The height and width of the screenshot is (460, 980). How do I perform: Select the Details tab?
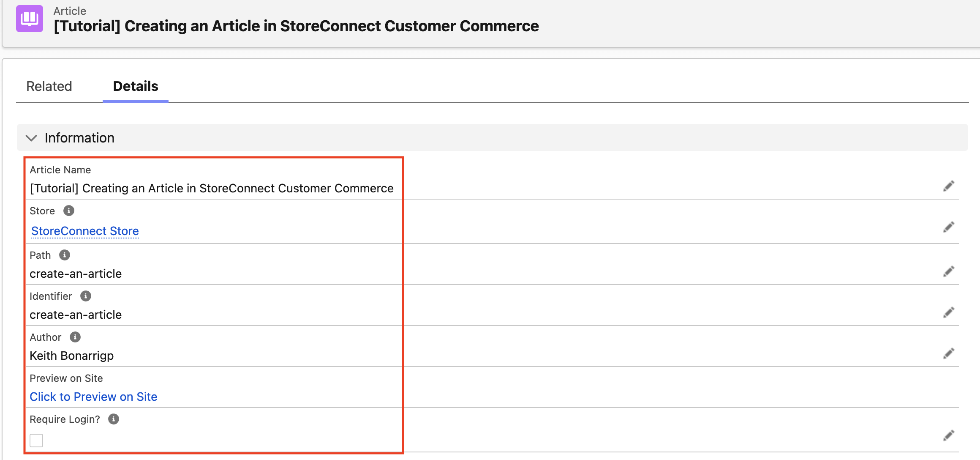[x=136, y=86]
